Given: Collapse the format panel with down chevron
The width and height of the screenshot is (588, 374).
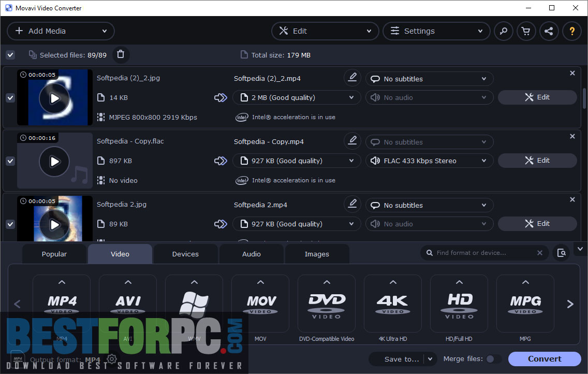Looking at the screenshot, I should tap(580, 249).
